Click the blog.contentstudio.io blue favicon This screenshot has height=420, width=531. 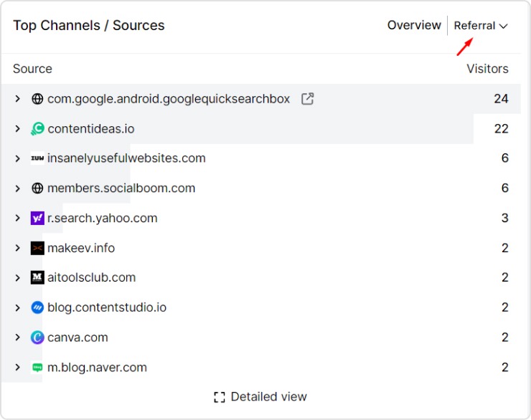click(37, 307)
